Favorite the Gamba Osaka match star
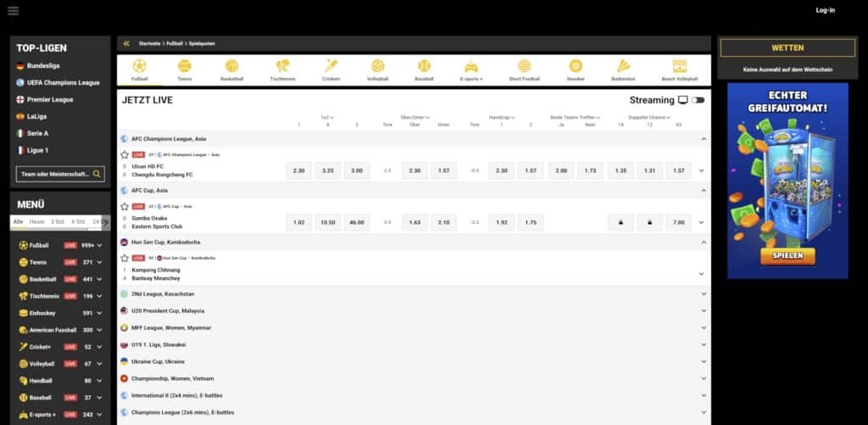The image size is (868, 425). pos(125,206)
